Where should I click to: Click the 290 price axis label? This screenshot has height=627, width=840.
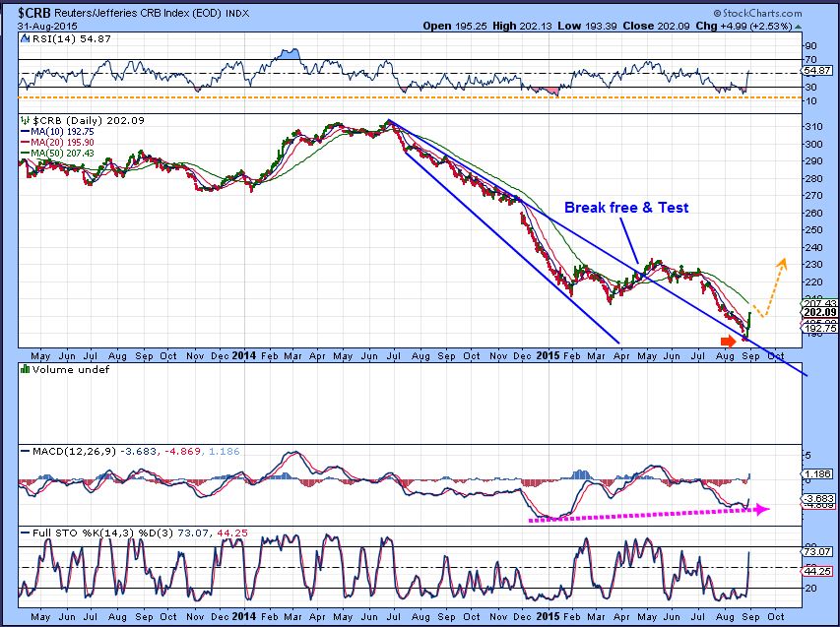(x=814, y=161)
